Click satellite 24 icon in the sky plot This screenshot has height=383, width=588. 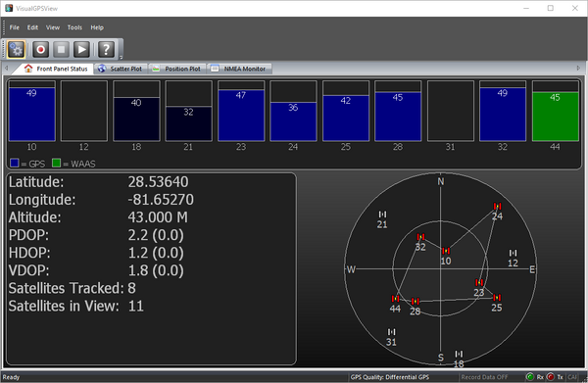[497, 206]
